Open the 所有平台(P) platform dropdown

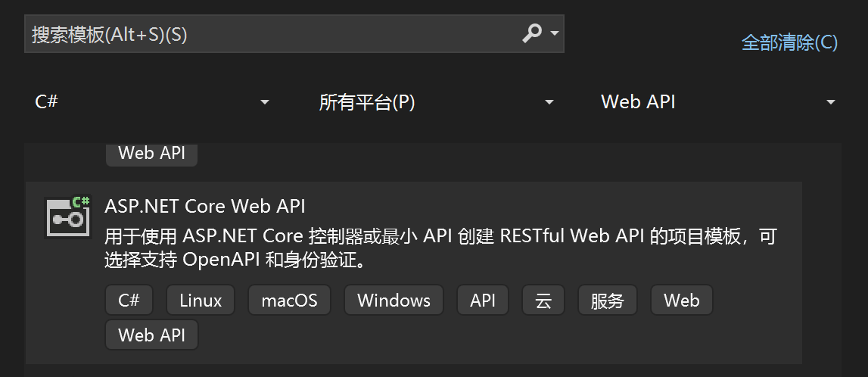[x=437, y=102]
